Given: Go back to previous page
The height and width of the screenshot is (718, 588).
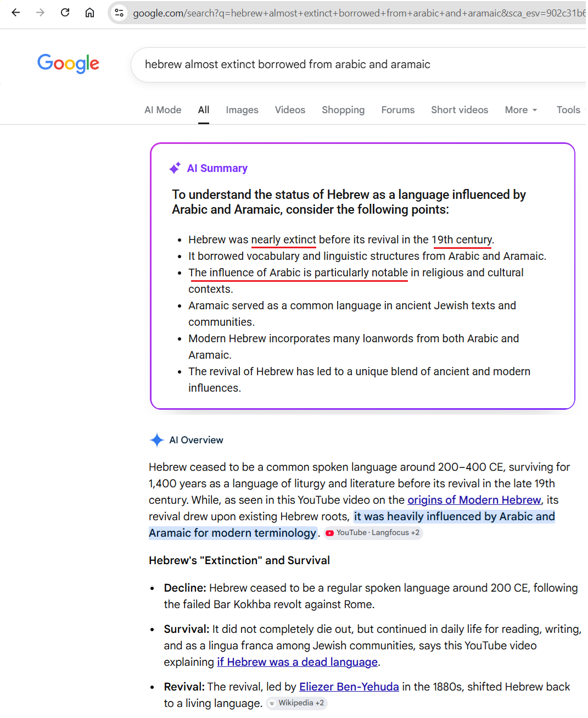Looking at the screenshot, I should [x=16, y=13].
